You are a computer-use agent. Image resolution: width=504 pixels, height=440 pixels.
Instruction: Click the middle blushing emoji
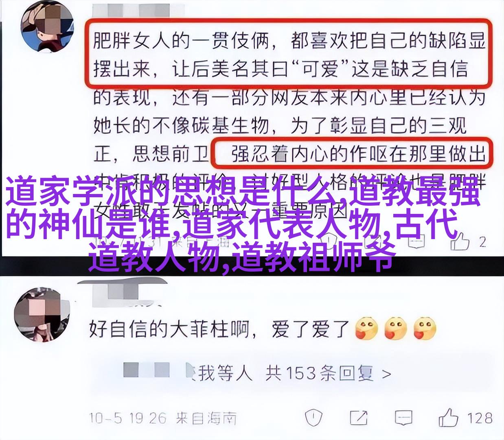(395, 329)
